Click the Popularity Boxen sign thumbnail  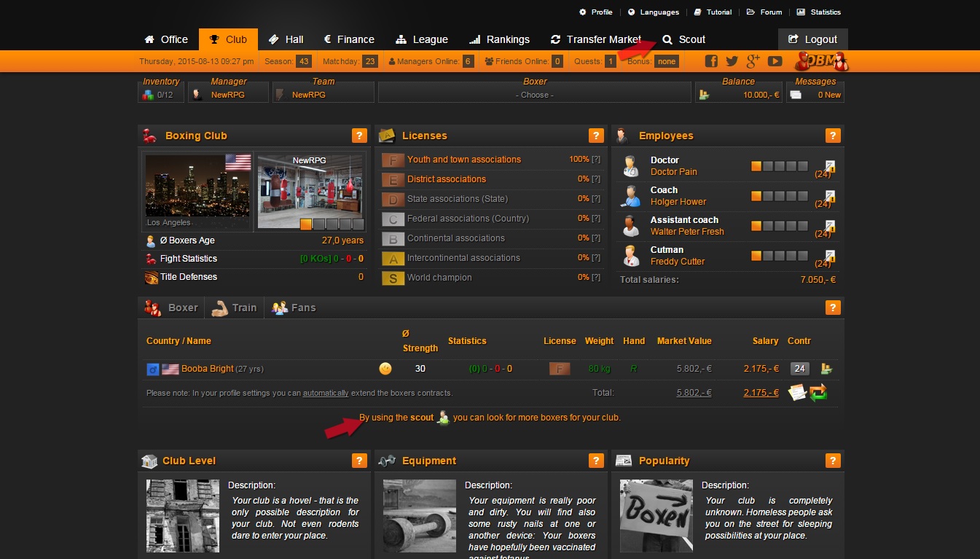click(656, 515)
